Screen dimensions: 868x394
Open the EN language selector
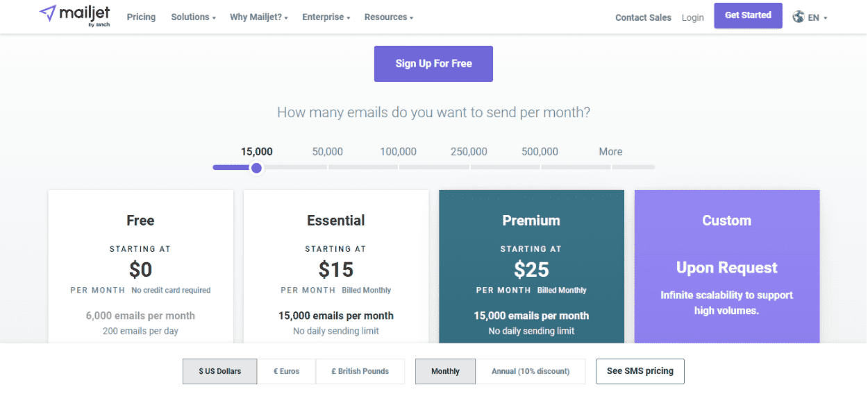point(817,18)
